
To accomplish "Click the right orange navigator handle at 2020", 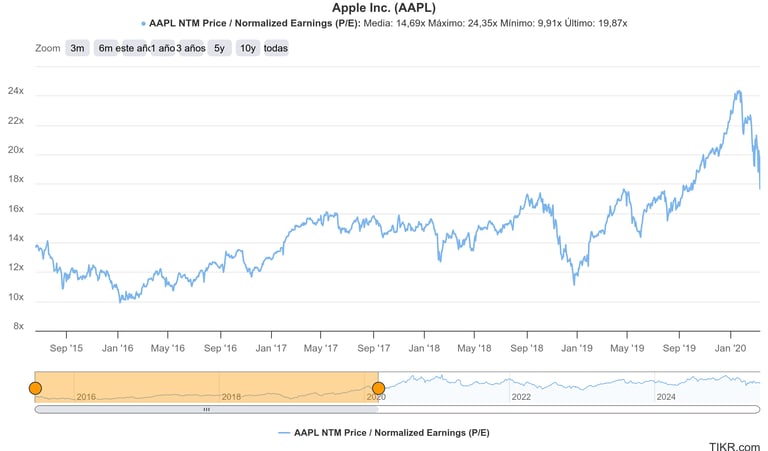I will coord(378,388).
